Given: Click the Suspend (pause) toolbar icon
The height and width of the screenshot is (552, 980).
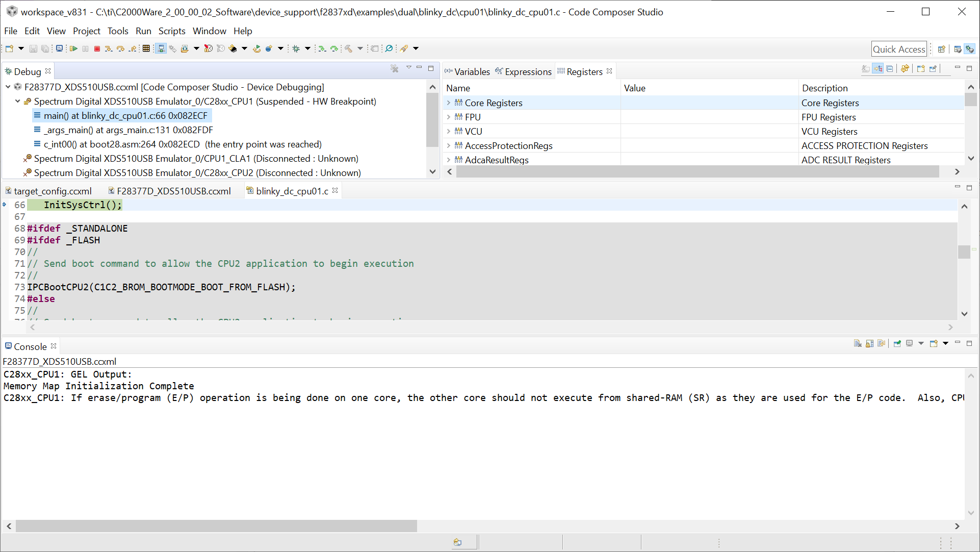Looking at the screenshot, I should point(85,48).
